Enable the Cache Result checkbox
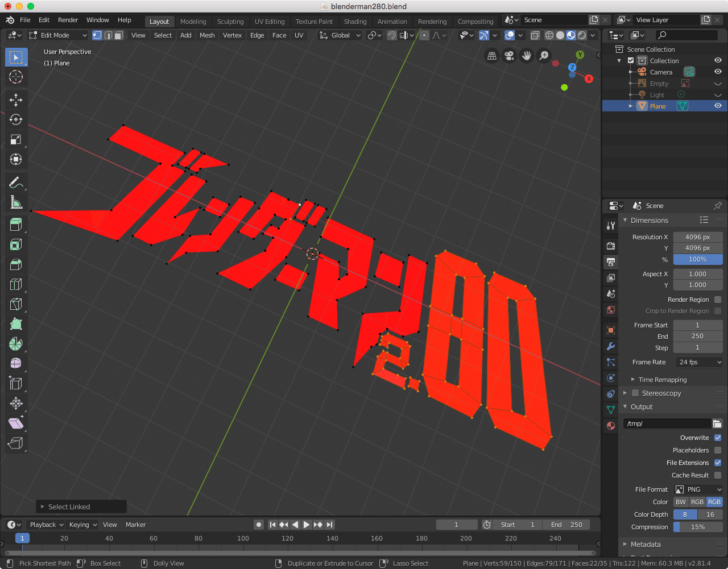 [718, 475]
